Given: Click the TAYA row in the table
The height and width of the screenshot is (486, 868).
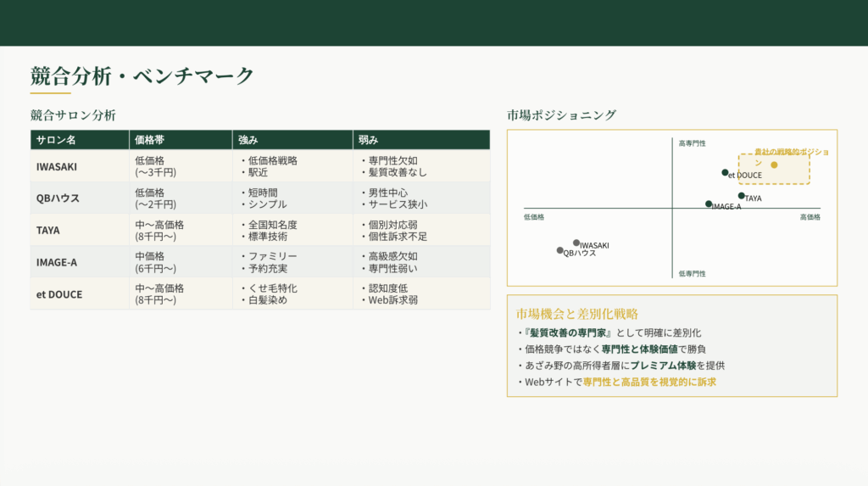Looking at the screenshot, I should pyautogui.click(x=48, y=230).
